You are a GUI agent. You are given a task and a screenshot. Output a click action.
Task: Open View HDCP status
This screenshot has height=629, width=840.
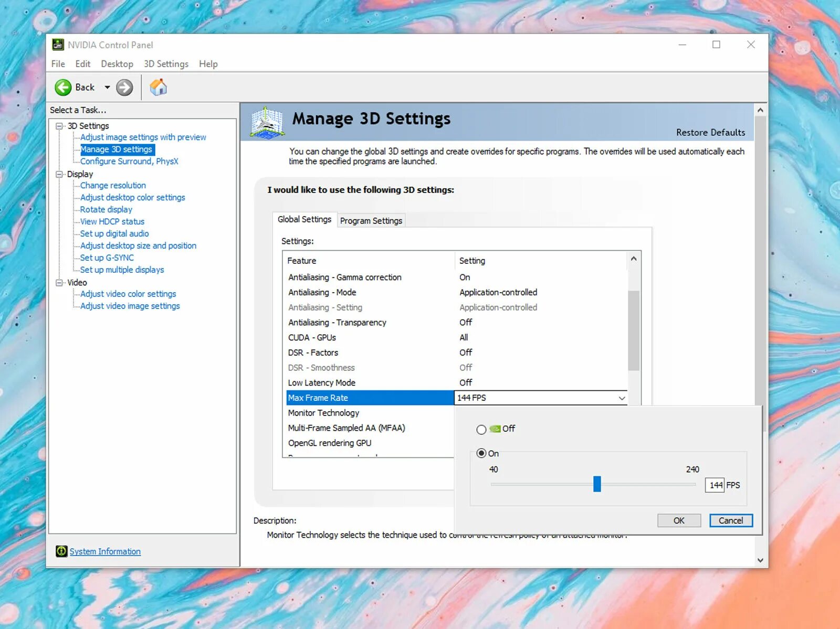click(112, 221)
